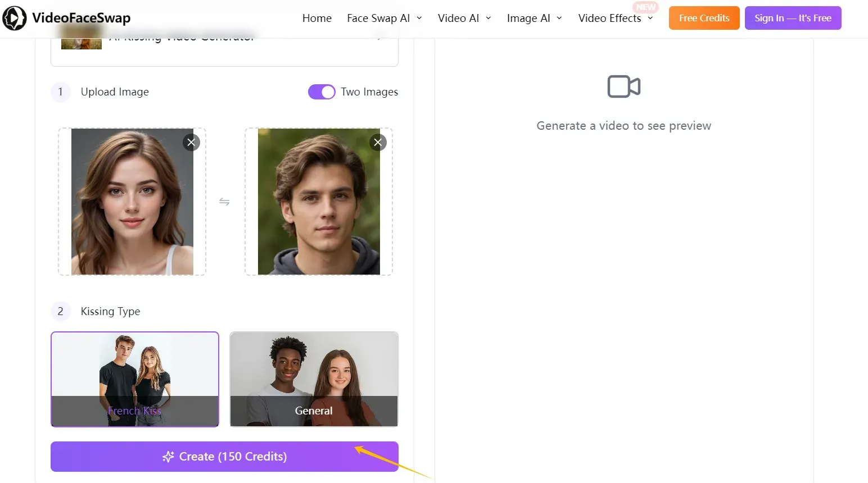The height and width of the screenshot is (483, 868).
Task: Click the Sign In — It's Free button
Action: pyautogui.click(x=793, y=17)
